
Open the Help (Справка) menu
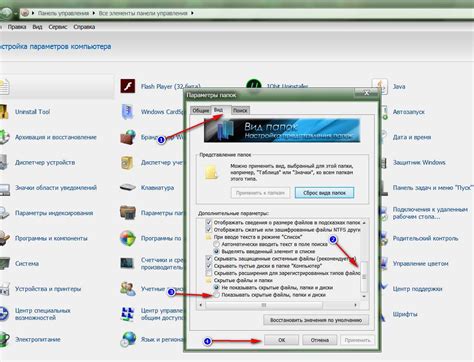pos(84,27)
